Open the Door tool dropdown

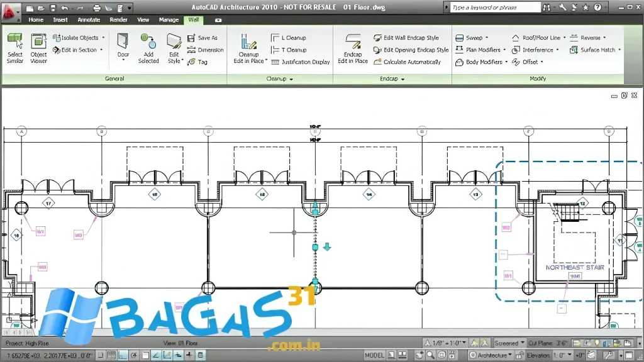(123, 60)
